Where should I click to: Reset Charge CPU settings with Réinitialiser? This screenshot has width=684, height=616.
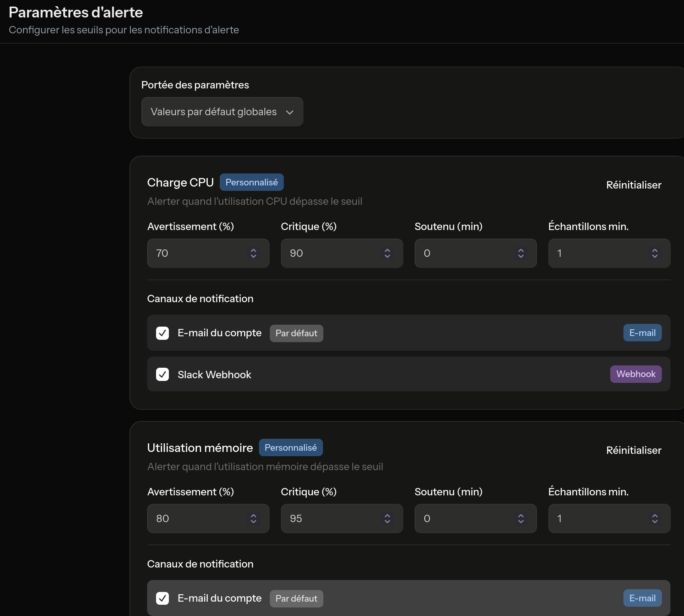click(634, 185)
